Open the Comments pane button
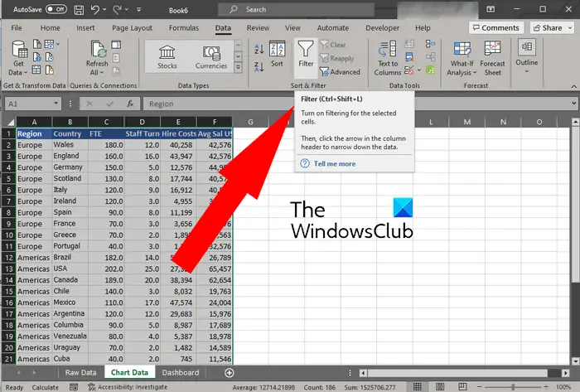The width and height of the screenshot is (580, 392). point(496,27)
